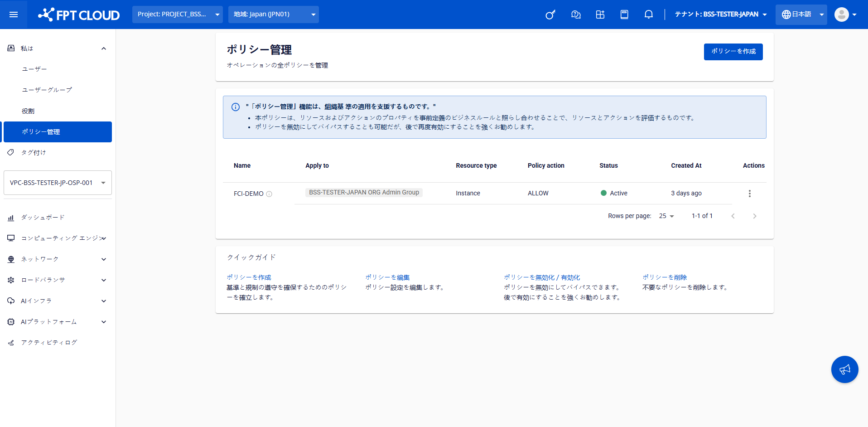Open the Project PROJECT_BSS dropdown
The height and width of the screenshot is (427, 868).
tap(178, 15)
